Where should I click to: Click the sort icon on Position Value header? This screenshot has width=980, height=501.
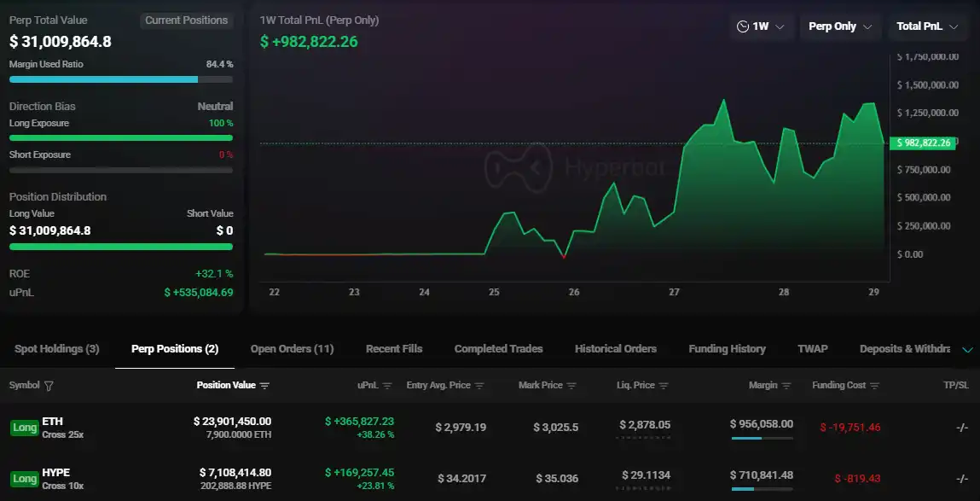coord(266,385)
